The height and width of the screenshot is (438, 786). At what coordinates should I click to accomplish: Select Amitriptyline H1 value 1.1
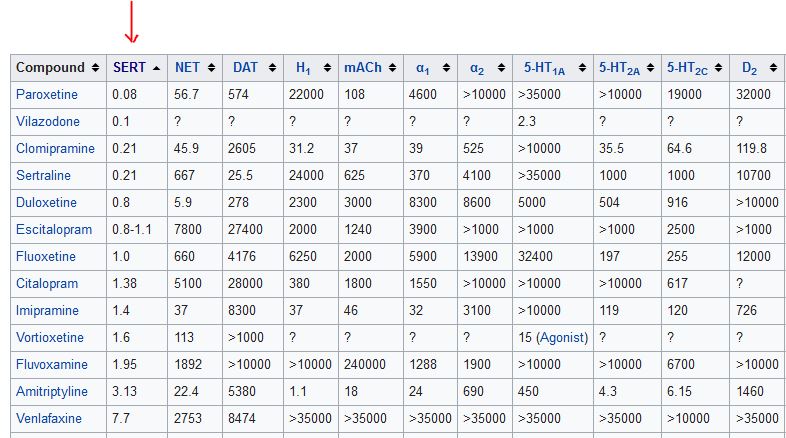tap(297, 392)
